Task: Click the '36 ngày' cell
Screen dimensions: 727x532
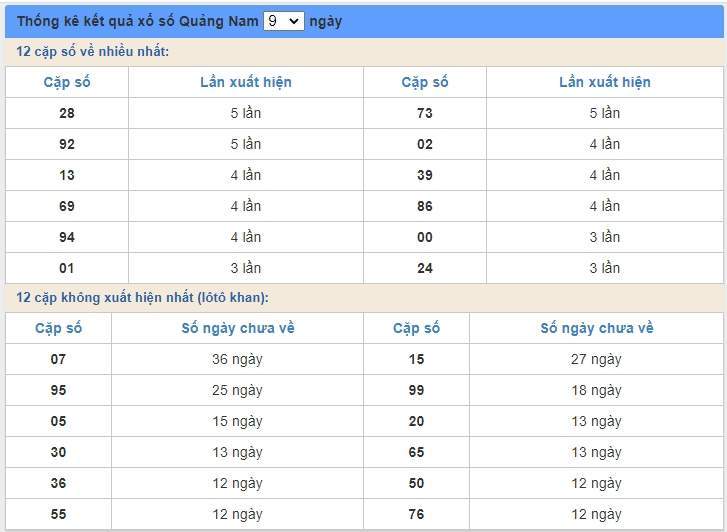Action: 238,359
